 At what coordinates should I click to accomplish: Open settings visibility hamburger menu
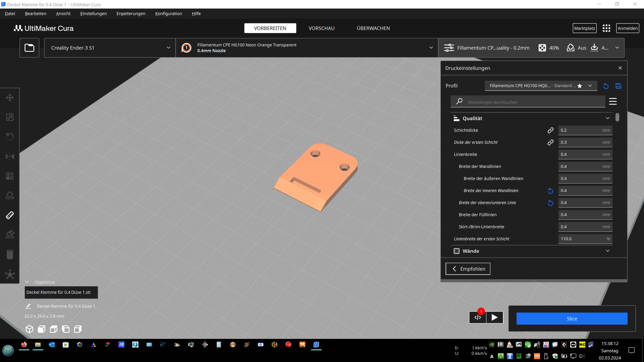(613, 101)
